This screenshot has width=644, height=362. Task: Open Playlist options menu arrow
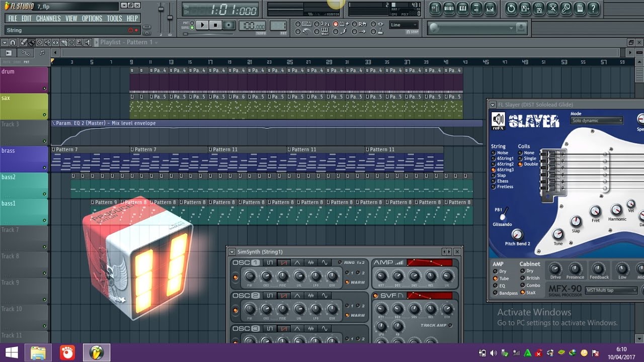point(5,43)
